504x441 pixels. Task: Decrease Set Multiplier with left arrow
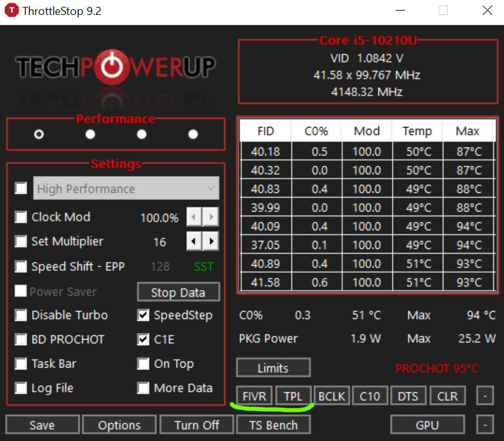point(194,241)
